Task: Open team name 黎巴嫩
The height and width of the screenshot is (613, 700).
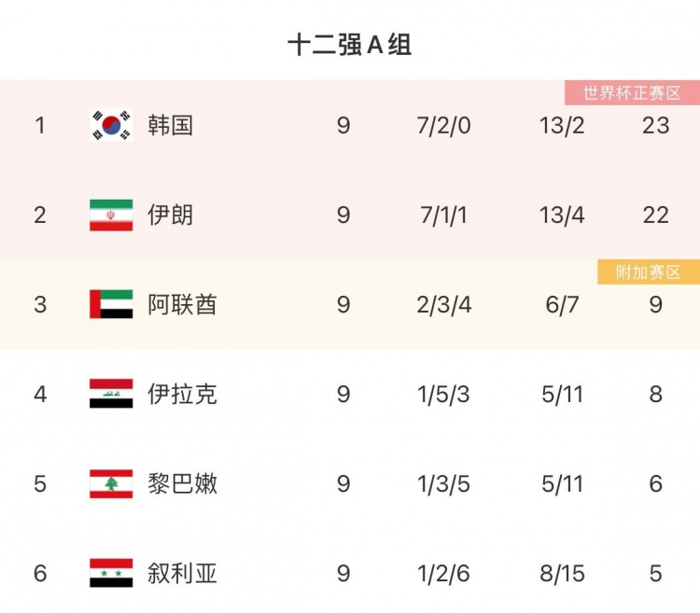Action: click(182, 483)
